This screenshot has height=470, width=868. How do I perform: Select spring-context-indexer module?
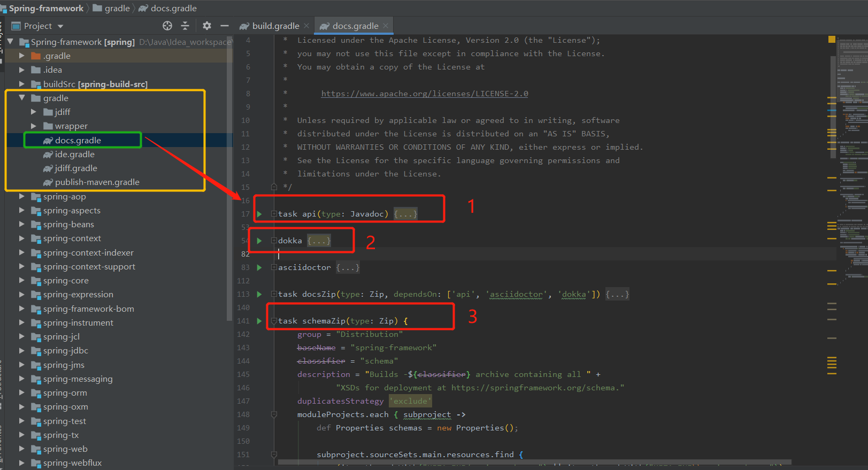point(88,252)
